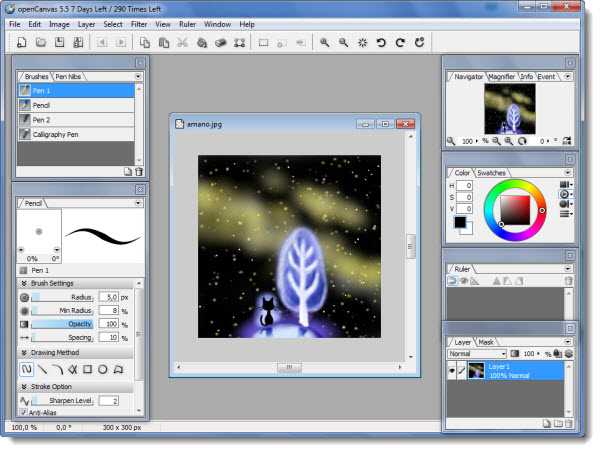Image resolution: width=600 pixels, height=452 pixels.
Task: Create new layer with the layer panel icon
Action: (x=547, y=424)
